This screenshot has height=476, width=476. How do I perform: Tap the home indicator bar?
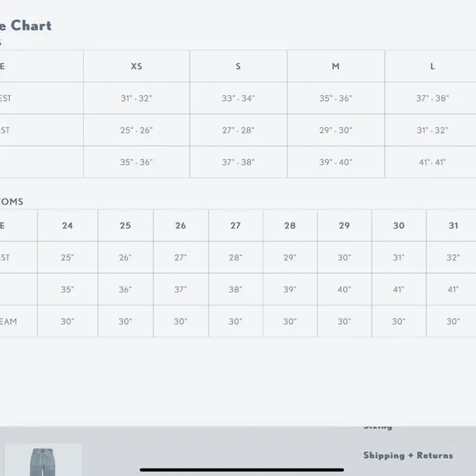pos(241,469)
